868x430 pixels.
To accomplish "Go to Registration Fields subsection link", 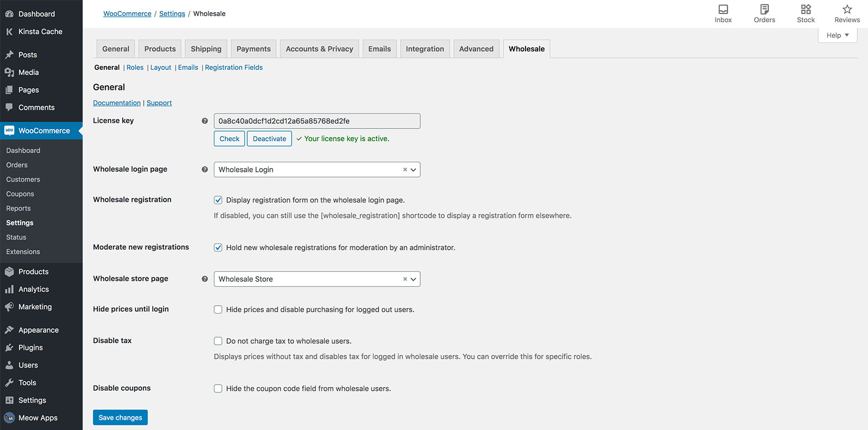I will click(233, 68).
